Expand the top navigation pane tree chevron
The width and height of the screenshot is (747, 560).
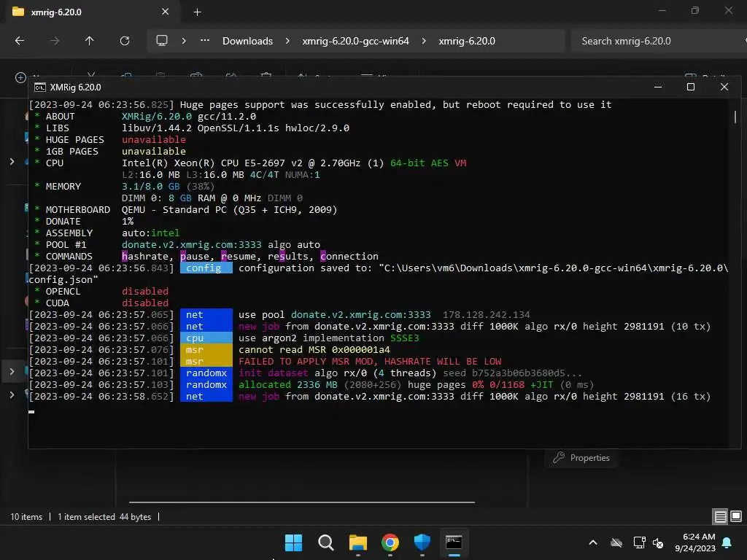click(x=12, y=162)
